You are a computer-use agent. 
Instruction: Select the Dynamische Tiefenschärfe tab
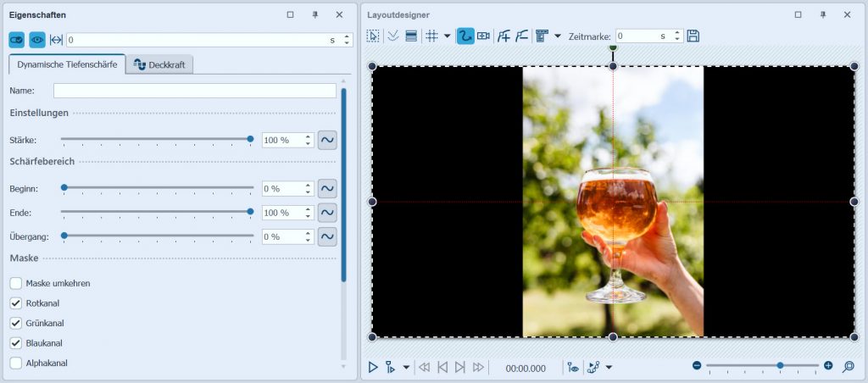tap(66, 64)
